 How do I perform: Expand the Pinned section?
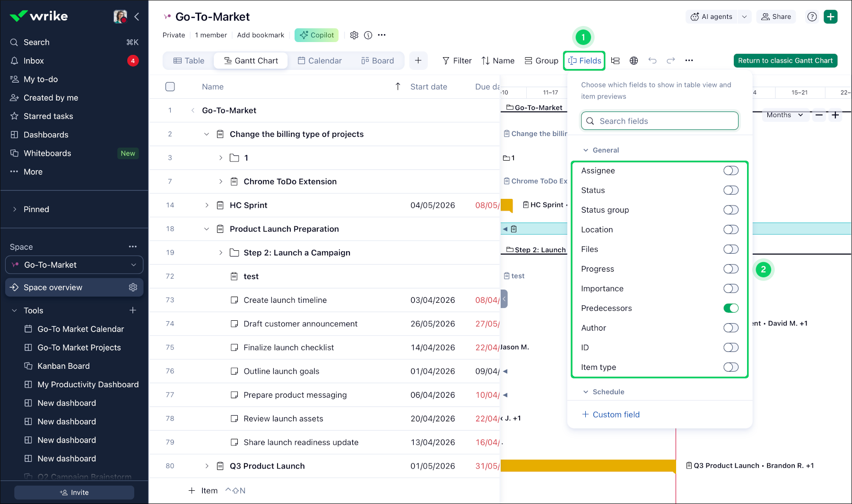[15, 209]
